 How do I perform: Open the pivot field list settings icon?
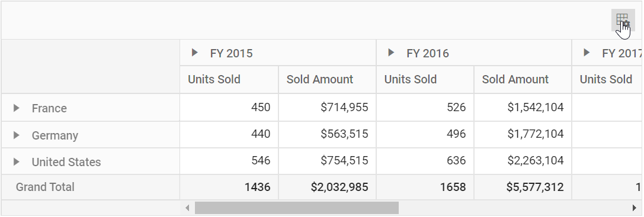point(623,20)
